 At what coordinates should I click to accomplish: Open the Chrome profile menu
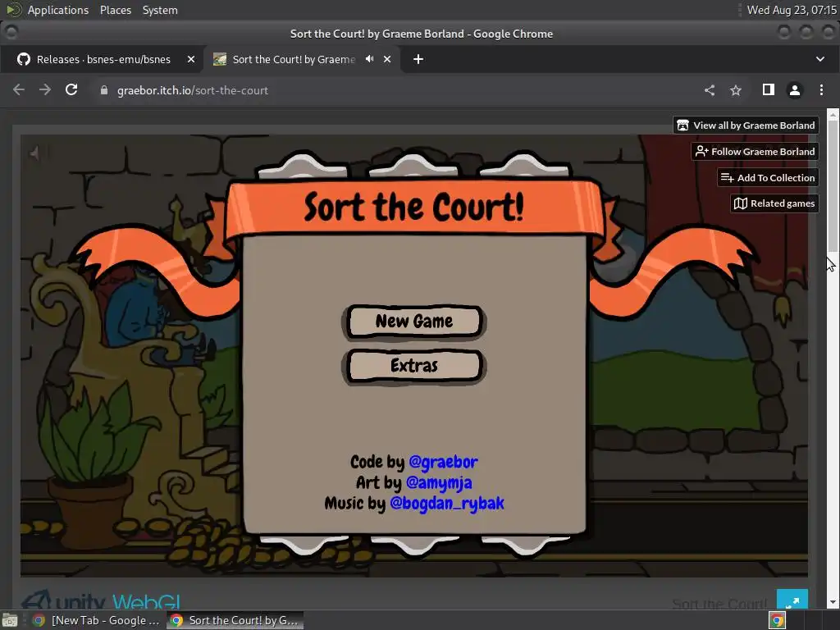(x=794, y=90)
